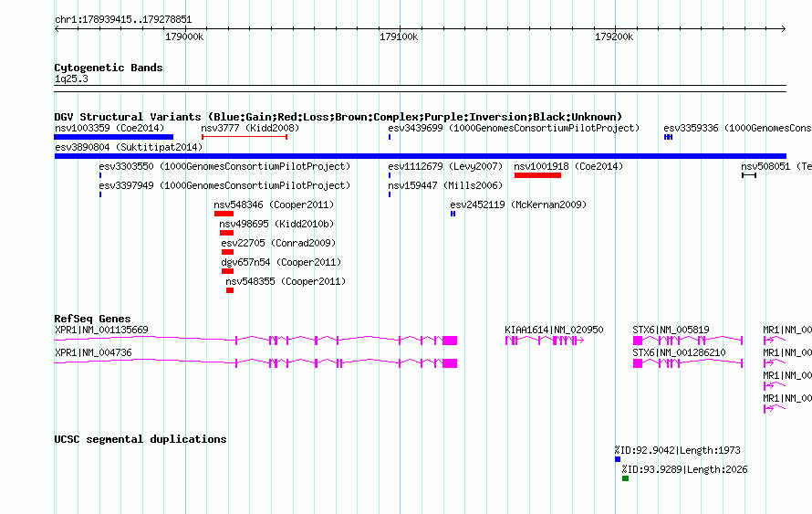Click the XPR1|NM_001135669 gene label

[101, 330]
